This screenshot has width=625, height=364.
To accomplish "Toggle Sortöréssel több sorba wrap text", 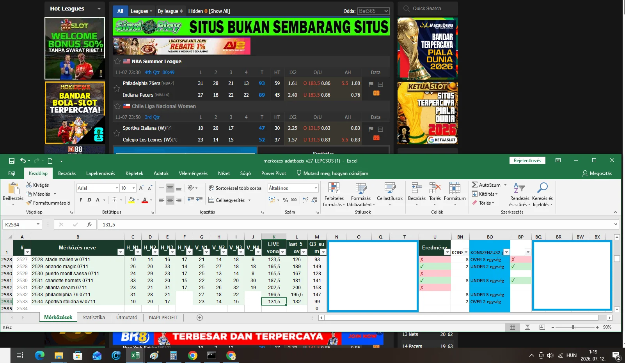I will click(235, 188).
